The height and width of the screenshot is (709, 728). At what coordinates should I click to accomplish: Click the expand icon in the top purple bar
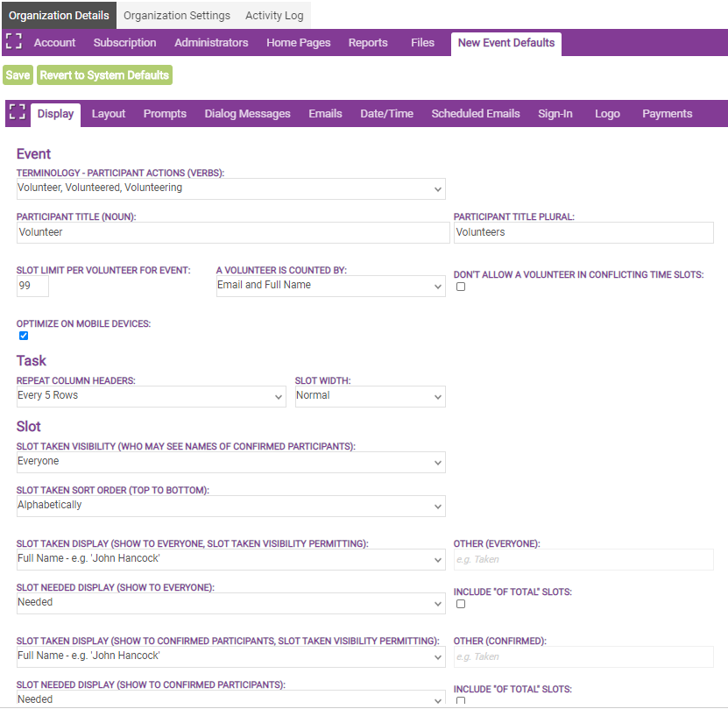pyautogui.click(x=13, y=41)
